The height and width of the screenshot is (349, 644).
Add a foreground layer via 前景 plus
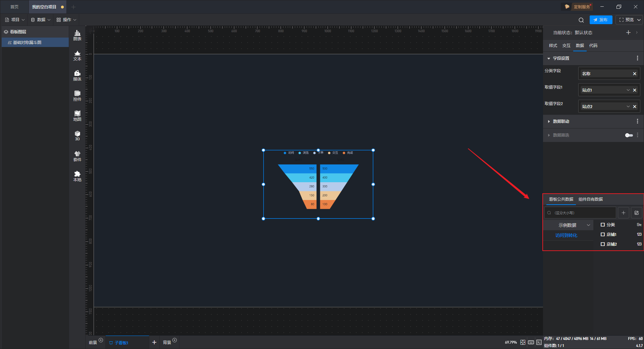coord(101,340)
